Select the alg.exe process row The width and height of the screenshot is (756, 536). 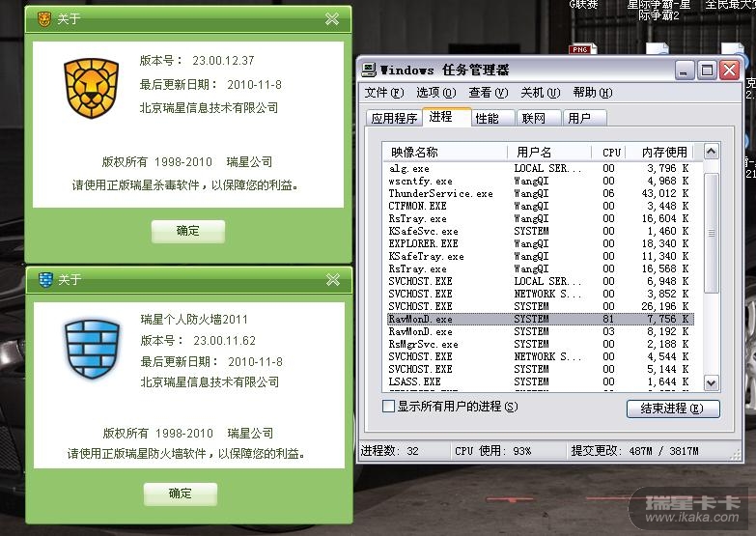tap(540, 168)
